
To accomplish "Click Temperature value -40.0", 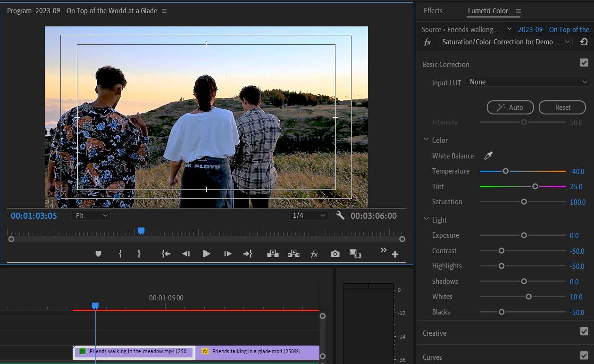I will pyautogui.click(x=577, y=171).
